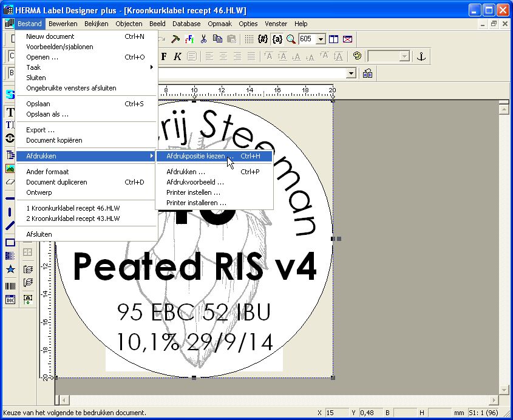
Task: Open the zoom level 605 dropdown
Action: coord(321,39)
